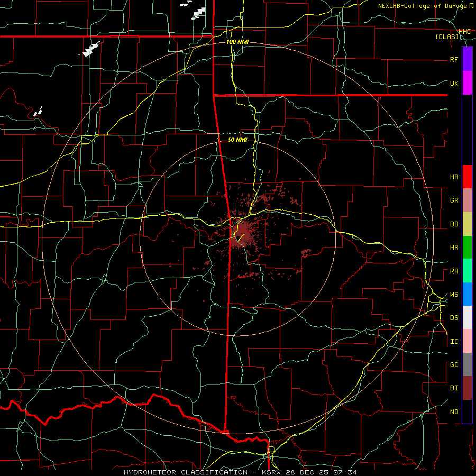This screenshot has width=476, height=476.
Task: Click the DS white legend swatch
Action: click(x=467, y=317)
